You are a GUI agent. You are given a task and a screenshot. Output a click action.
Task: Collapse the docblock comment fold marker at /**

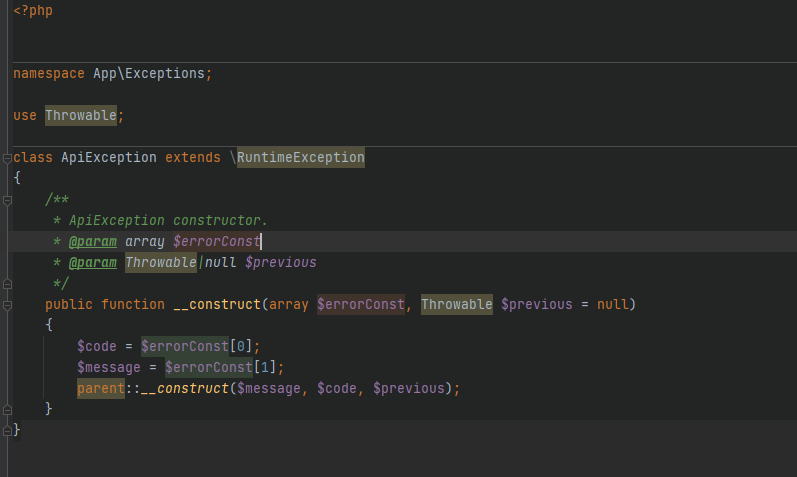pos(7,200)
